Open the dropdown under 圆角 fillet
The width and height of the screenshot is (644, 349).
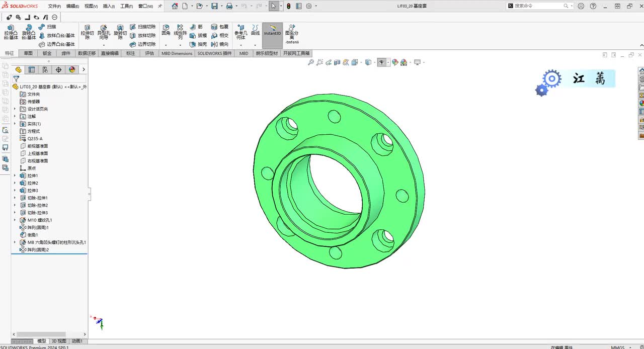[x=166, y=45]
